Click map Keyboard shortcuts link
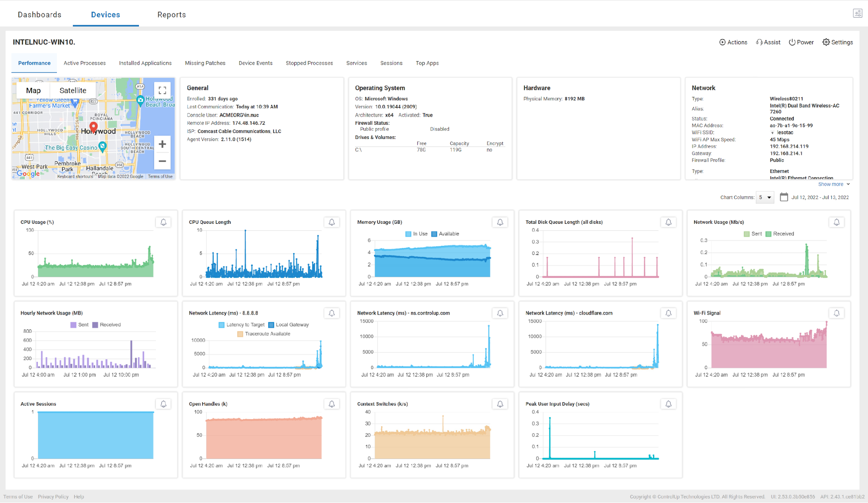868x503 pixels. click(75, 176)
